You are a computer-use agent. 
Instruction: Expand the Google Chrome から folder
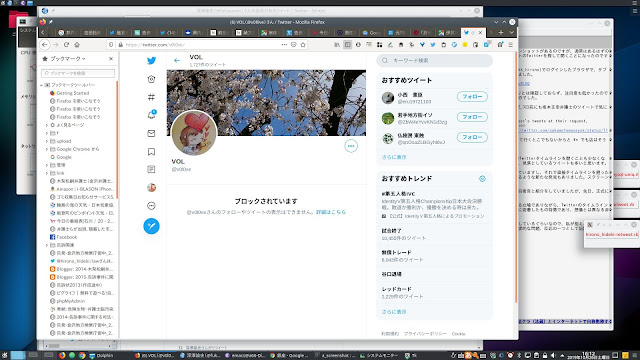[x=47, y=149]
